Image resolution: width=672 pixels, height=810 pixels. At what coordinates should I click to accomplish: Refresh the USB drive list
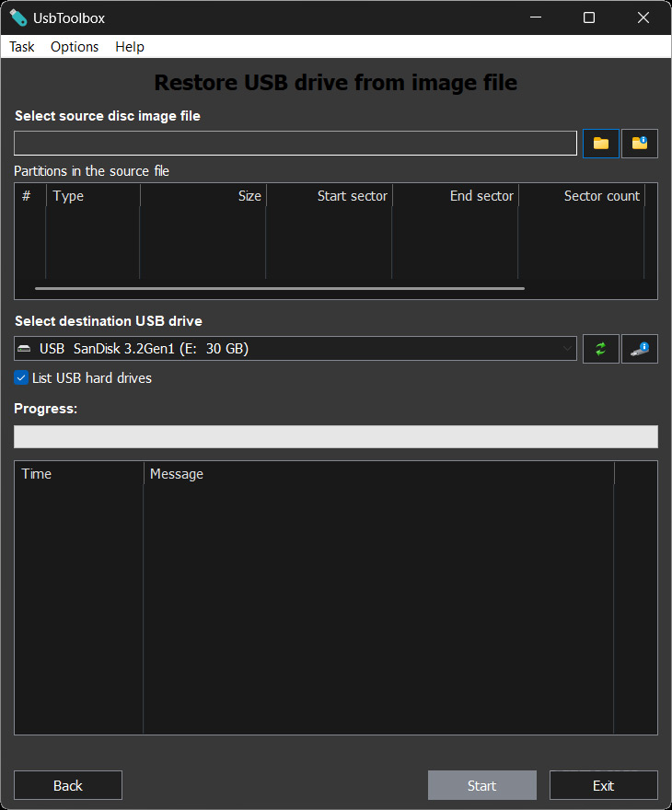pyautogui.click(x=601, y=349)
